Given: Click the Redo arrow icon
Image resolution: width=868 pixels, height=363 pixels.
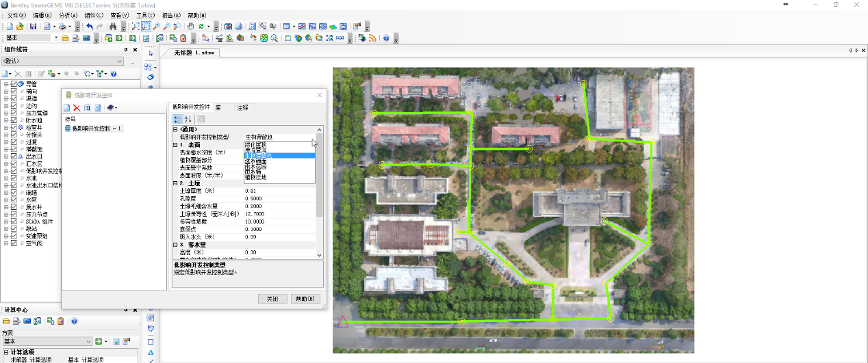Looking at the screenshot, I should [99, 27].
